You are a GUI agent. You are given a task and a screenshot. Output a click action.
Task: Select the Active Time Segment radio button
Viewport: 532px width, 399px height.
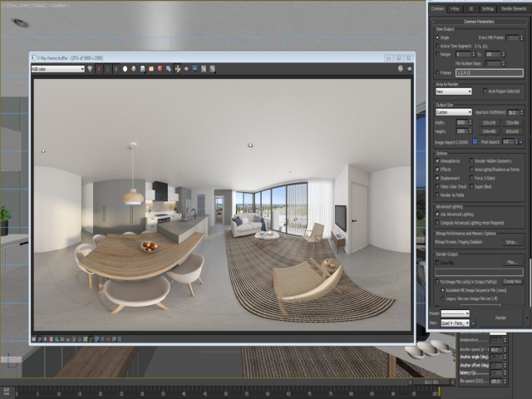pyautogui.click(x=439, y=46)
